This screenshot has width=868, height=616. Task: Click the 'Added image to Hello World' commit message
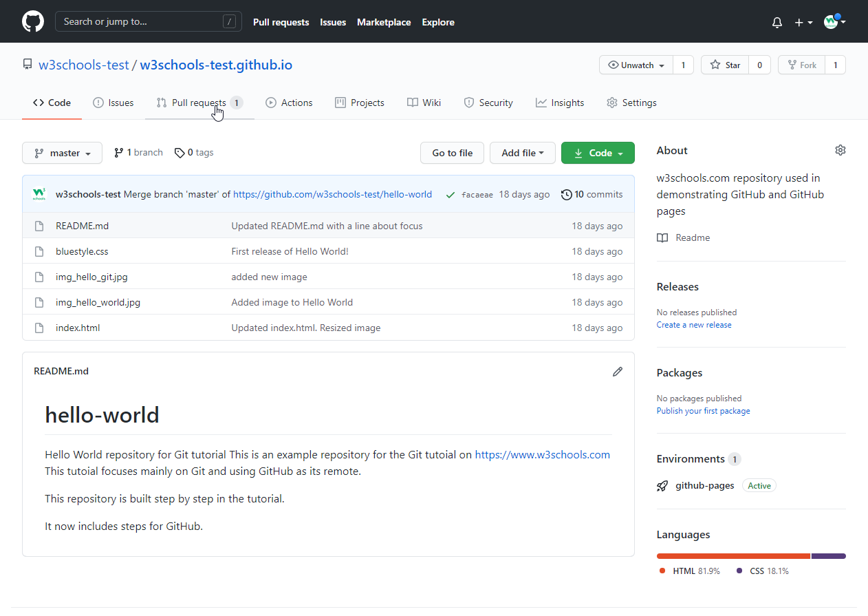coord(292,302)
